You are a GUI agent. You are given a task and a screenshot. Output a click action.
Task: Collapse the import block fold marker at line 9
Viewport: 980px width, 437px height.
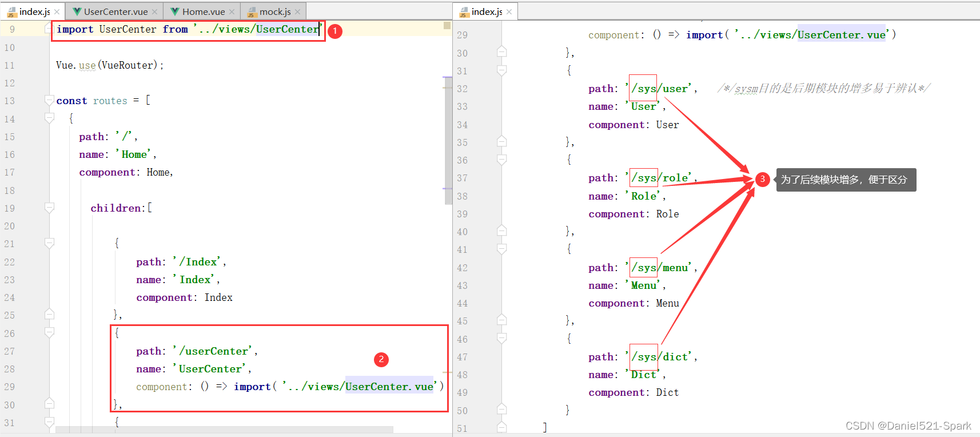click(49, 29)
